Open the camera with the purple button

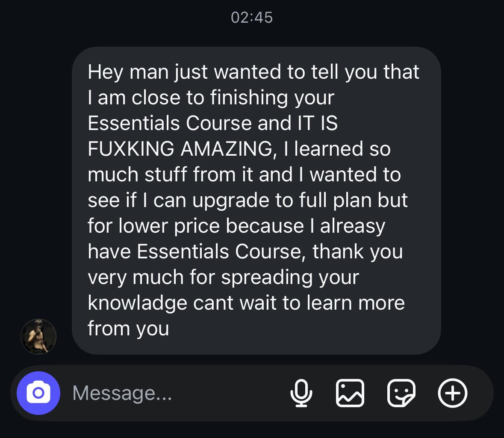38,393
